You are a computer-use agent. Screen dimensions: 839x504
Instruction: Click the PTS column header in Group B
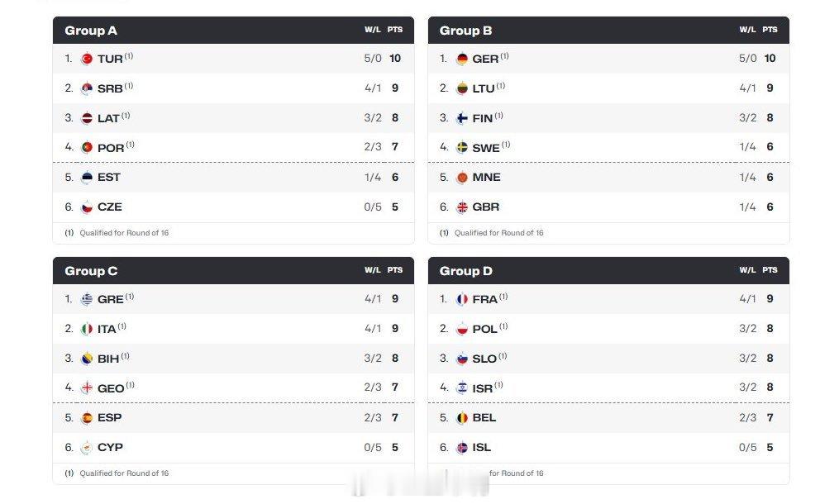[x=770, y=30]
